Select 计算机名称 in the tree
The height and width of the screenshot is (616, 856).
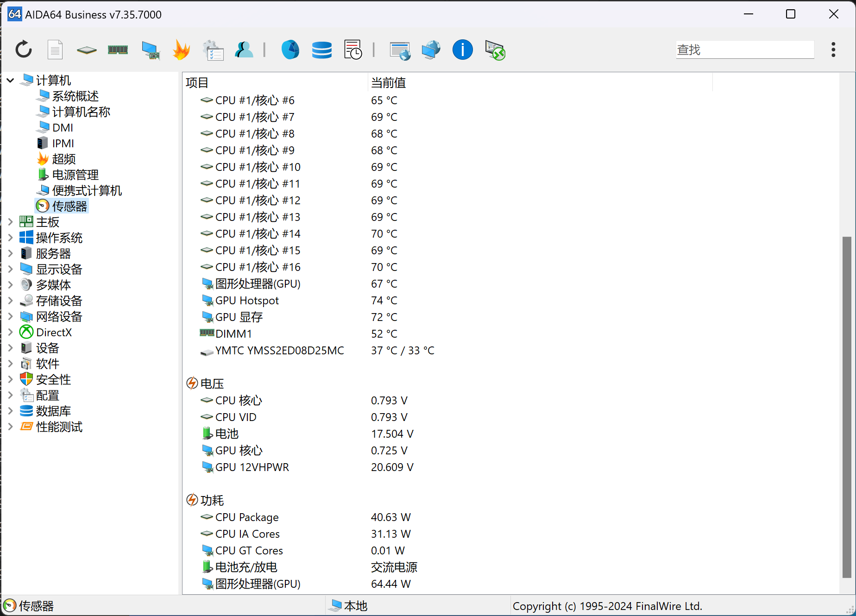(81, 112)
